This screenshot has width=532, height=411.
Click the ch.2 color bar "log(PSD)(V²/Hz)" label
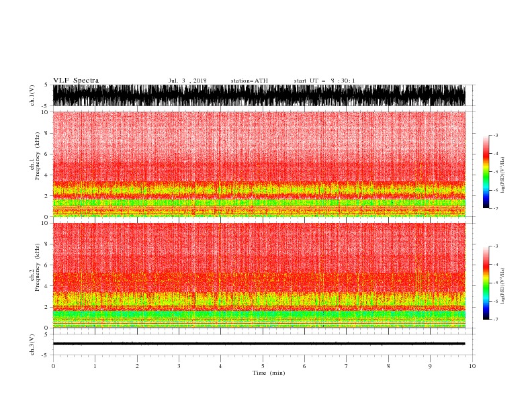coord(502,286)
